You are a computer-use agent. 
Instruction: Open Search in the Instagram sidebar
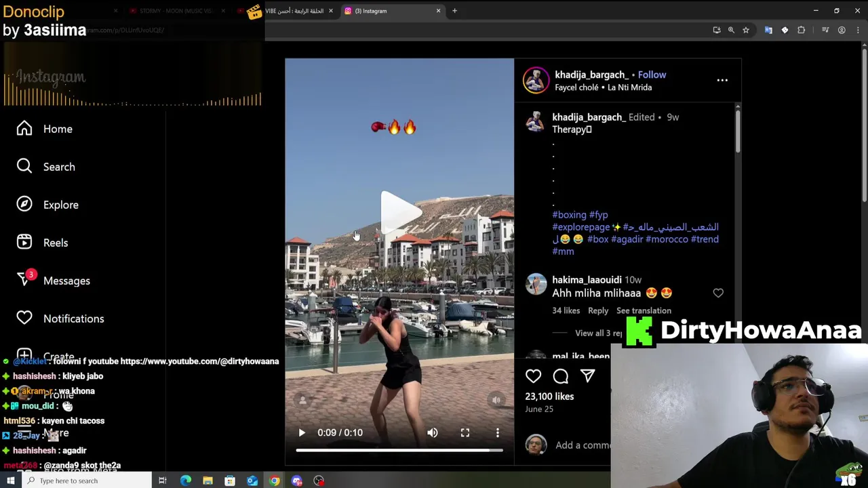[x=46, y=167]
